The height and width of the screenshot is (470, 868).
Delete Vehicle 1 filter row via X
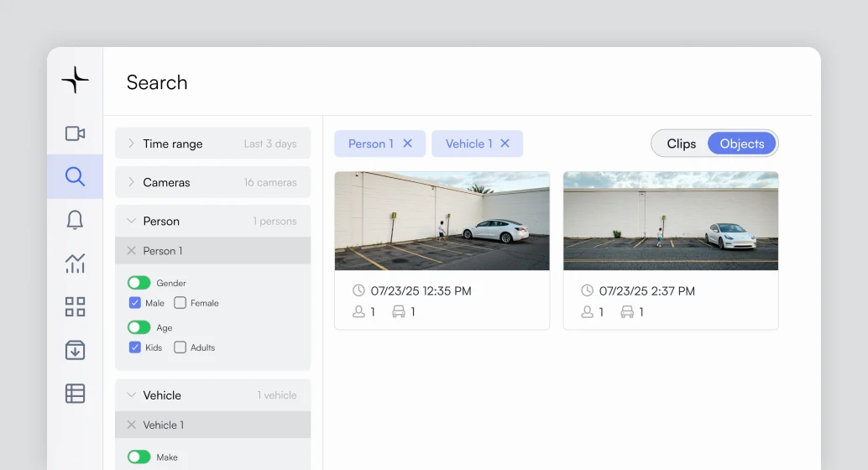pos(131,425)
